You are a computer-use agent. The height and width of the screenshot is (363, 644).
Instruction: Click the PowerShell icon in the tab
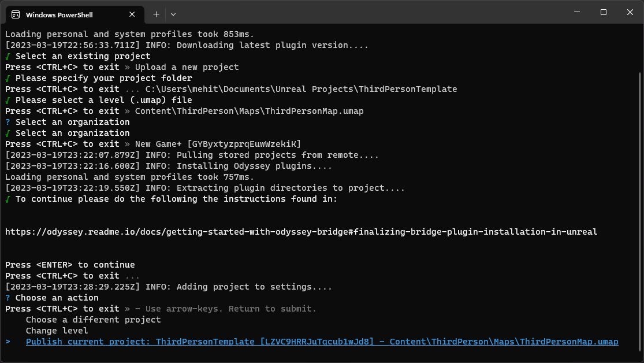pos(16,15)
